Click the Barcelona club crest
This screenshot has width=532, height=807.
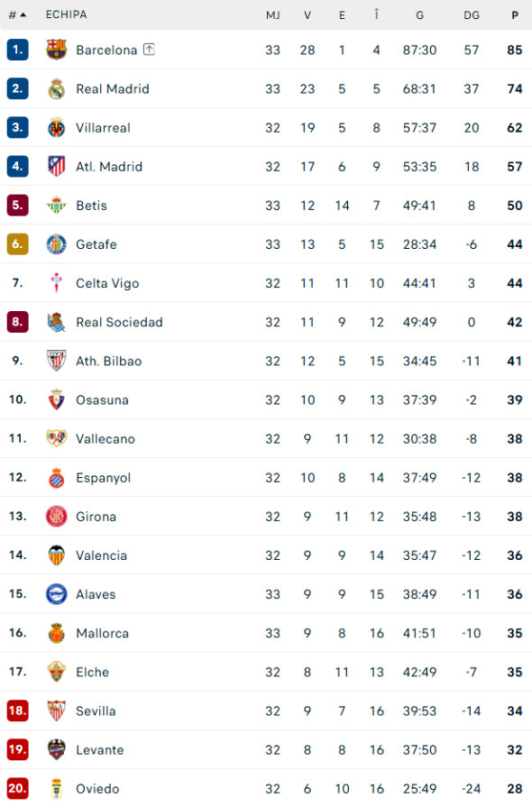pos(56,50)
